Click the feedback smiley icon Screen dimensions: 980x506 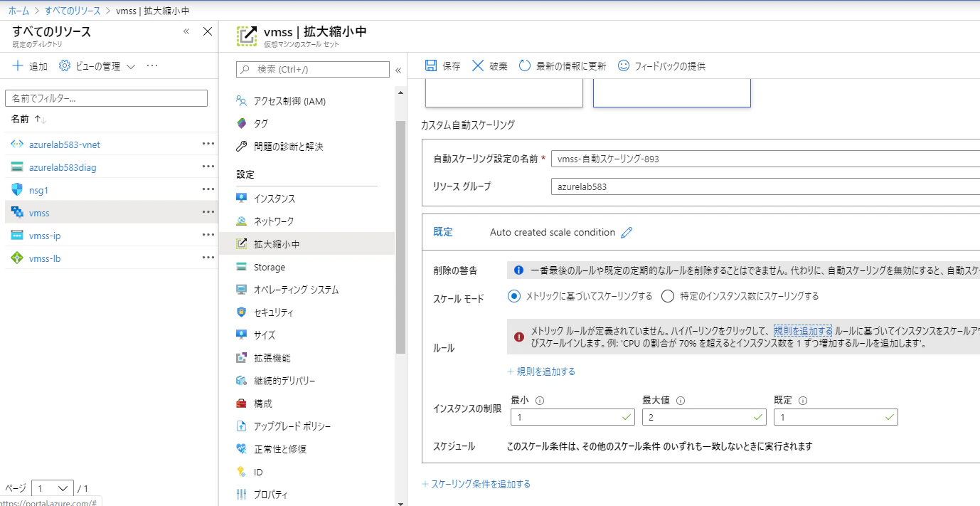[x=624, y=65]
